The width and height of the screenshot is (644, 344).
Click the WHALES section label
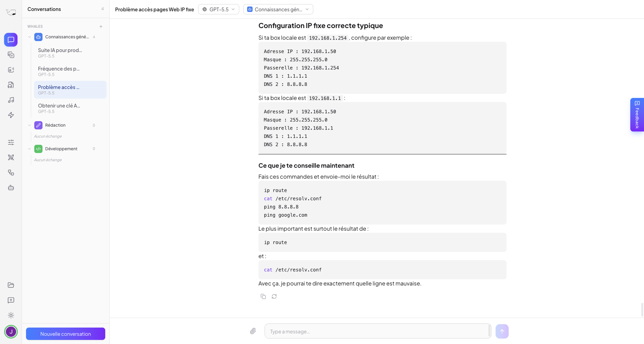point(35,26)
